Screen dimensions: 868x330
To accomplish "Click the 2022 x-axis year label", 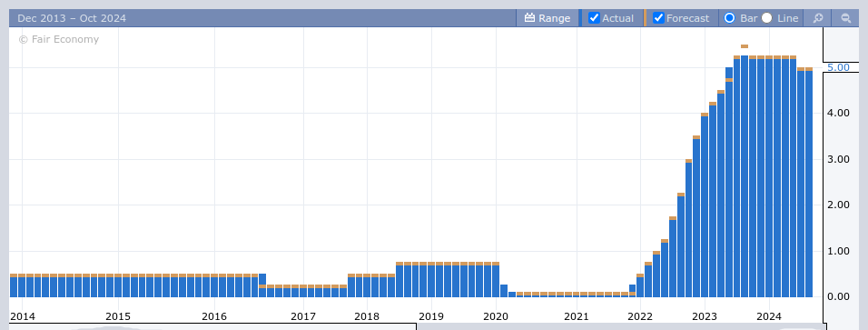I will point(640,316).
